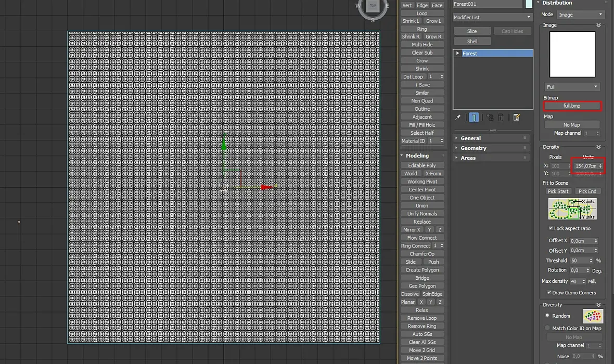Screen dimensions: 614x364
Task: Select Forest entry in modifier stack
Action: pos(493,53)
